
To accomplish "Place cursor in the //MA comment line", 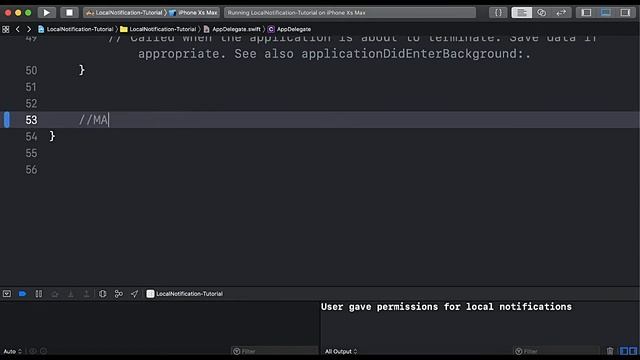I will [94, 120].
